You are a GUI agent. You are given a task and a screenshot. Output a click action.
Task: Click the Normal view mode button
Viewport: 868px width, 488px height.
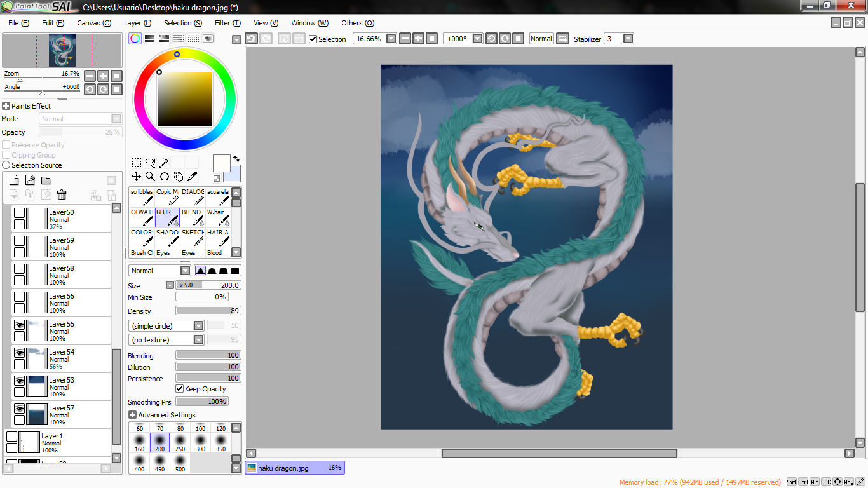point(541,39)
